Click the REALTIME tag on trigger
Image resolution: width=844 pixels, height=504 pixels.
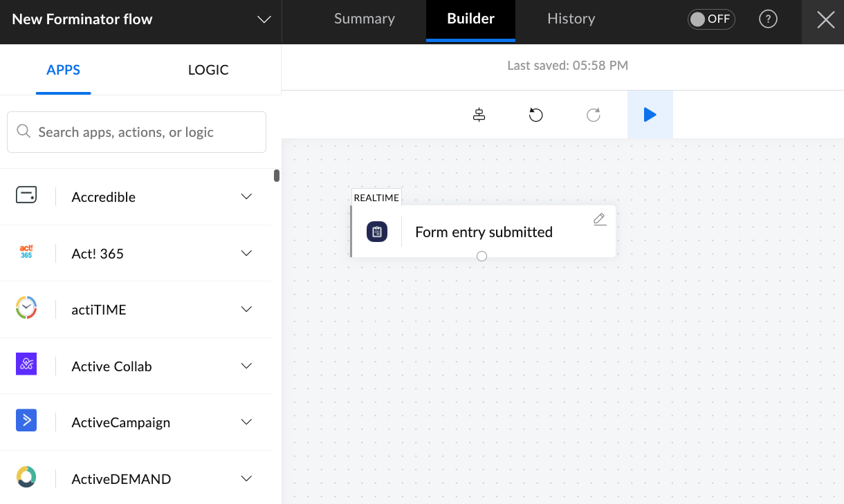point(376,198)
